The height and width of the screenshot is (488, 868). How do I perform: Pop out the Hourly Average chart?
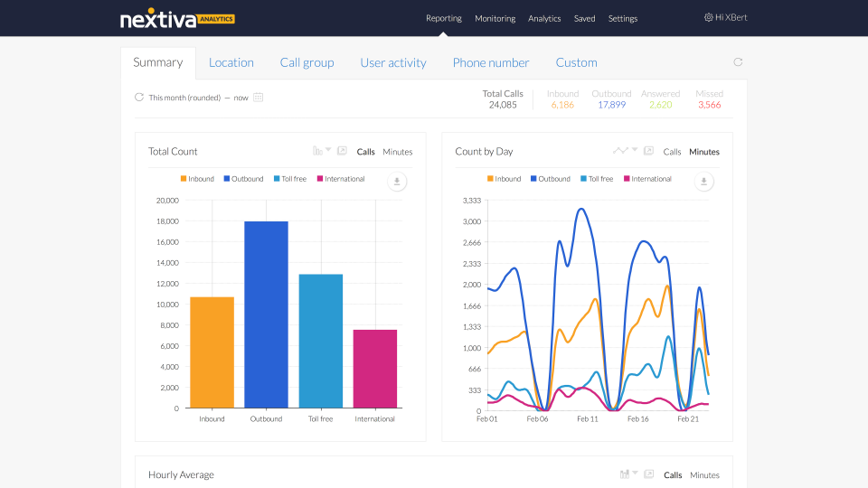tap(648, 474)
